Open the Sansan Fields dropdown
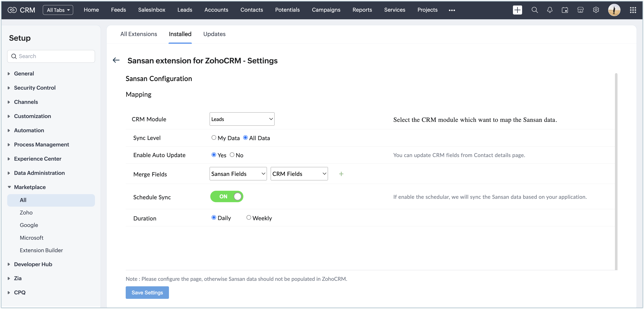Viewport: 644px width, 309px height. pos(238,174)
